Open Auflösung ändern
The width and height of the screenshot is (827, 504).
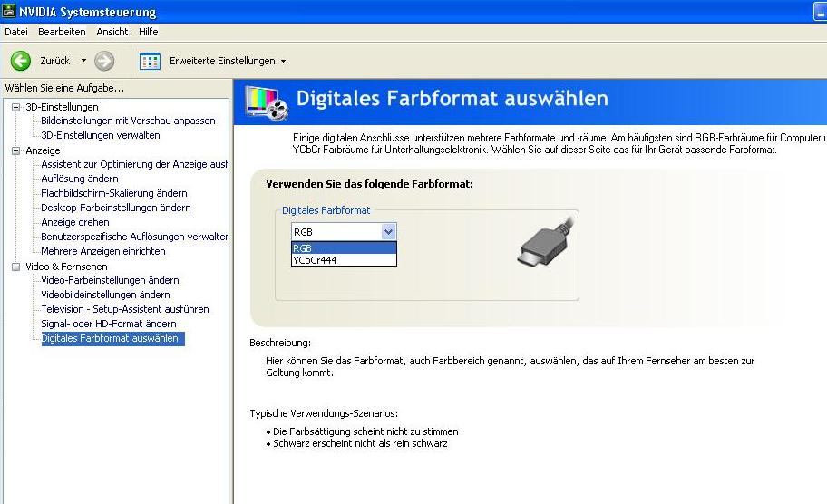(x=80, y=179)
